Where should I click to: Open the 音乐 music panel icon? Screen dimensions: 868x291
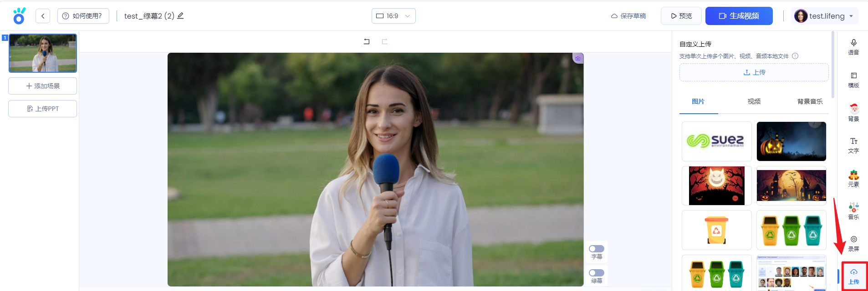tap(853, 211)
